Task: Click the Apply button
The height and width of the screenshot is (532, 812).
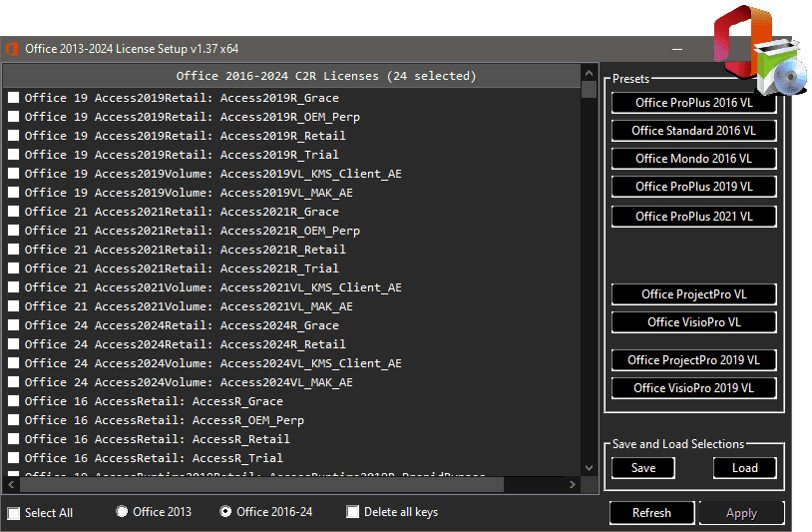Action: [741, 513]
